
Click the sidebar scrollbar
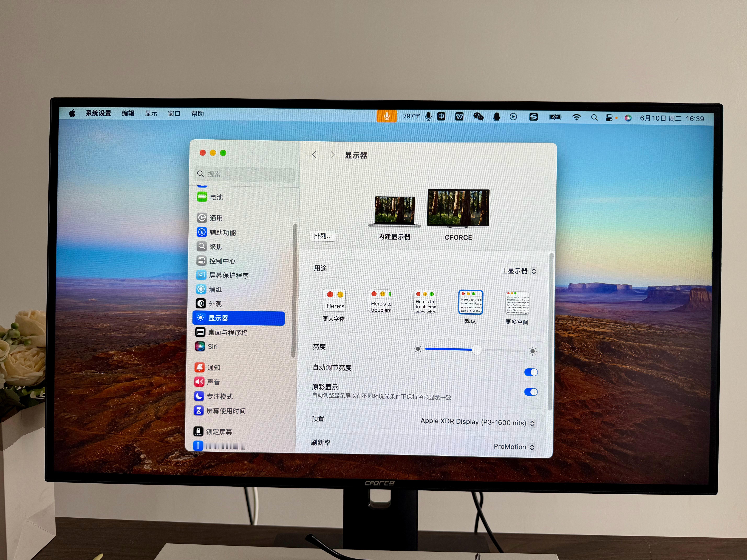click(294, 290)
